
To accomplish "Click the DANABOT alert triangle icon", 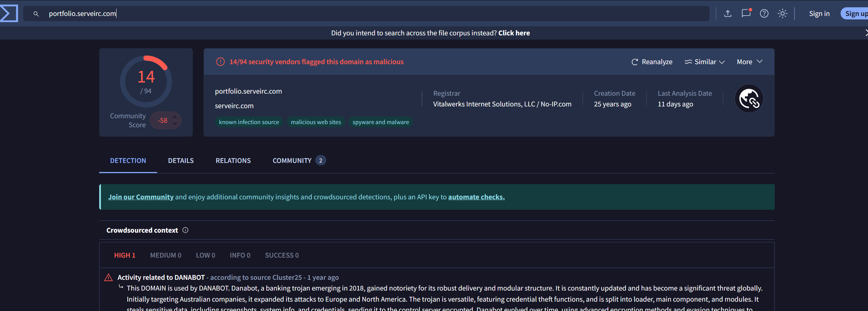I will tap(109, 277).
